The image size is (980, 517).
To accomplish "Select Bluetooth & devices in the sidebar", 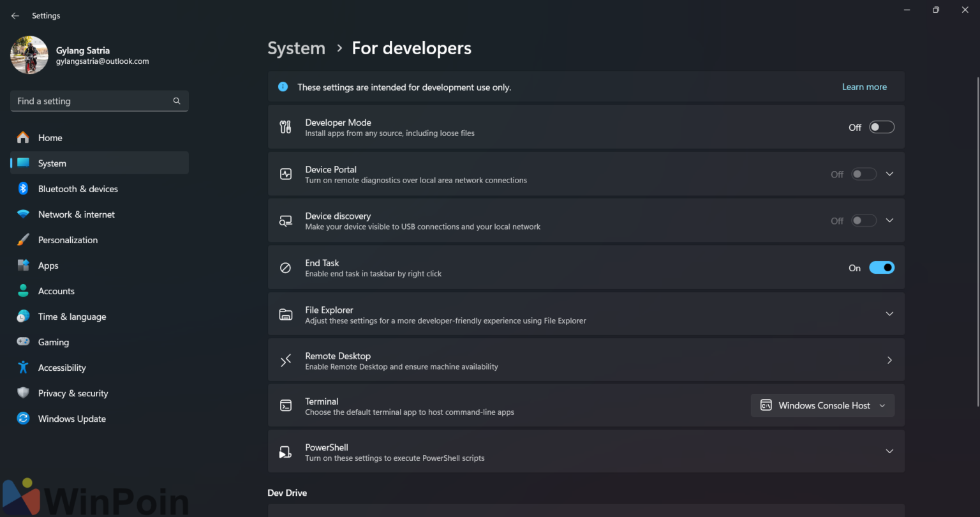I will tap(78, 188).
